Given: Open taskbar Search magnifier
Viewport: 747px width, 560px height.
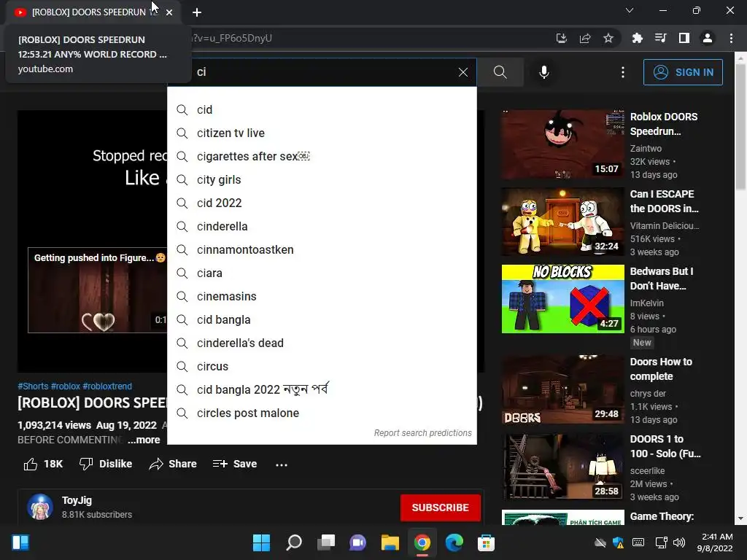Looking at the screenshot, I should tap(293, 542).
